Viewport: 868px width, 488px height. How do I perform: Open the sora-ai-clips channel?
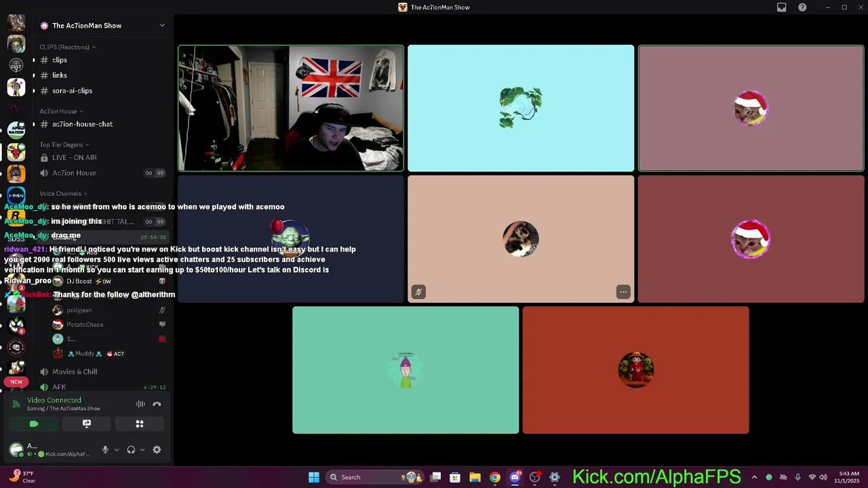tap(102, 91)
